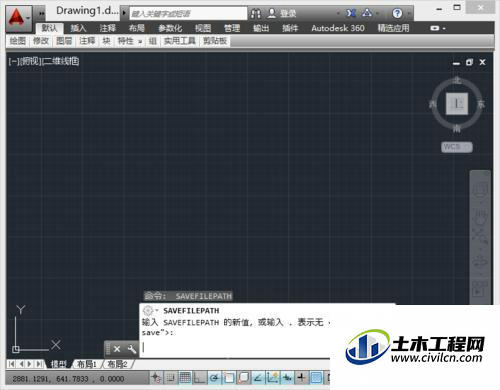Image resolution: width=500 pixels, height=390 pixels.
Task: Toggle Lineweight display in status bar
Action: (x=301, y=378)
